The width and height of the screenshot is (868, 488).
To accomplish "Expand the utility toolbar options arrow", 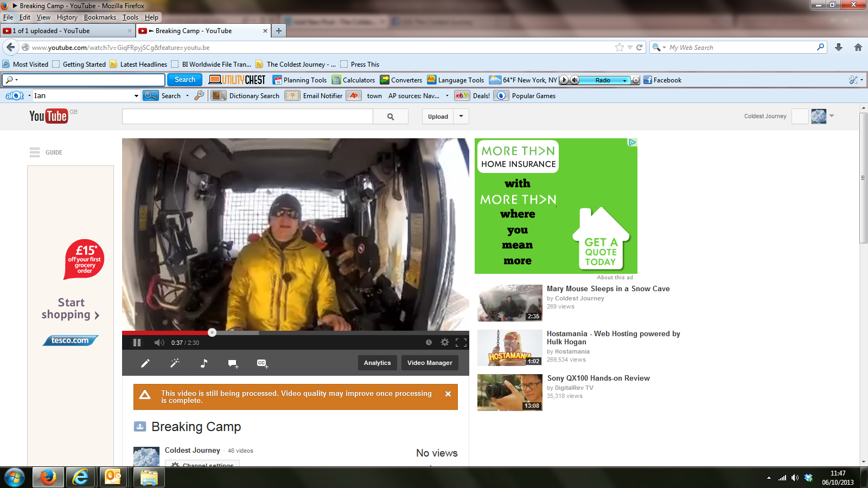I will 861,80.
